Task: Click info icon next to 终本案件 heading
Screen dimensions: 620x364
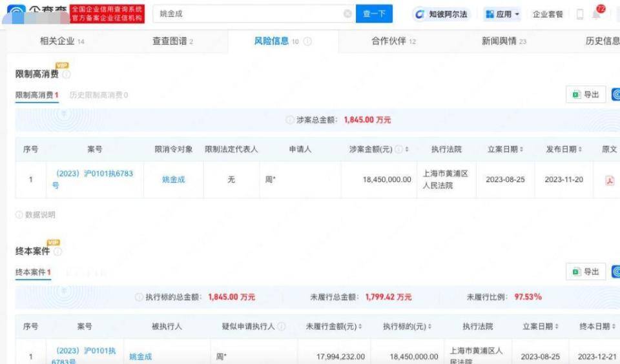Action: click(x=57, y=252)
